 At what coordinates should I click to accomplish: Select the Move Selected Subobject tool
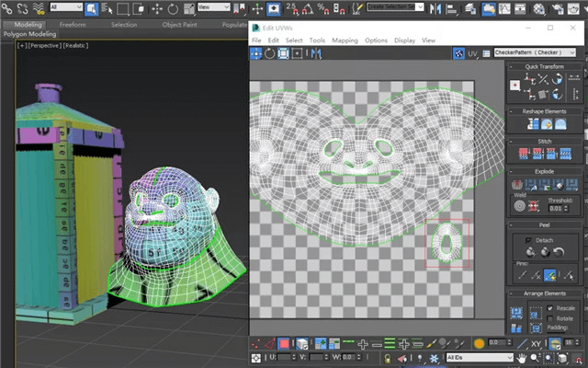(x=256, y=54)
